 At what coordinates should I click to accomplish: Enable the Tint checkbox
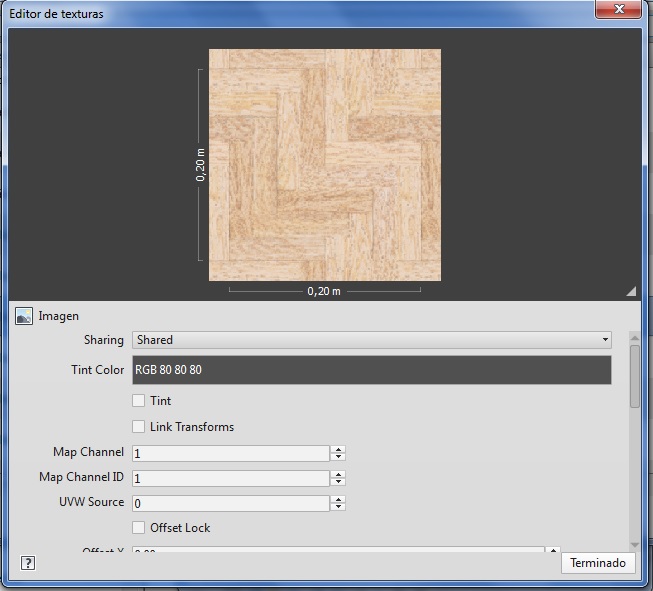(x=139, y=401)
